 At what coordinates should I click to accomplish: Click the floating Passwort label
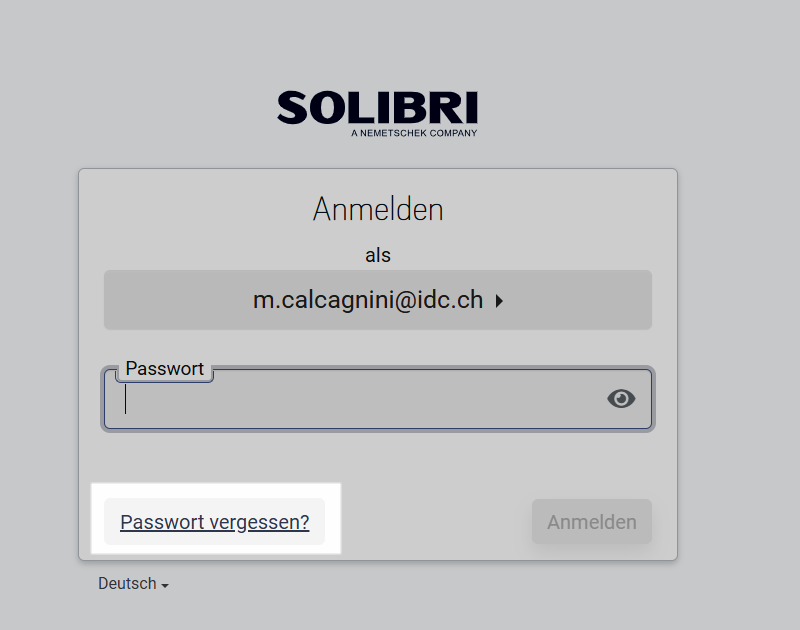(x=164, y=369)
